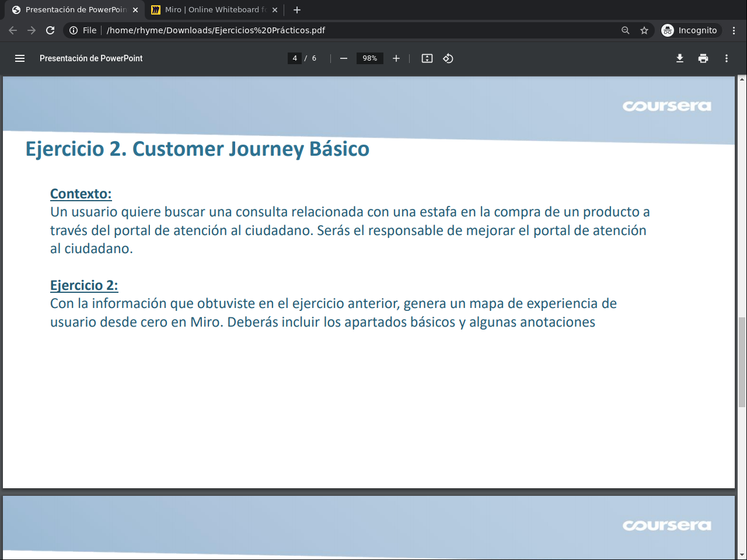Click the total page count '6'
Screen dimensions: 747x560
314,58
